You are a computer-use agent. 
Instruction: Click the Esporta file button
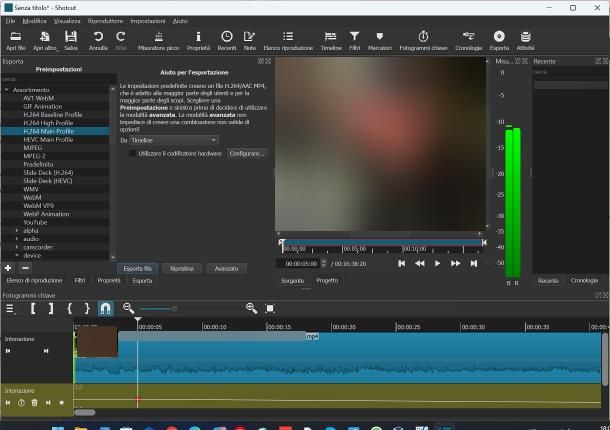(x=137, y=269)
